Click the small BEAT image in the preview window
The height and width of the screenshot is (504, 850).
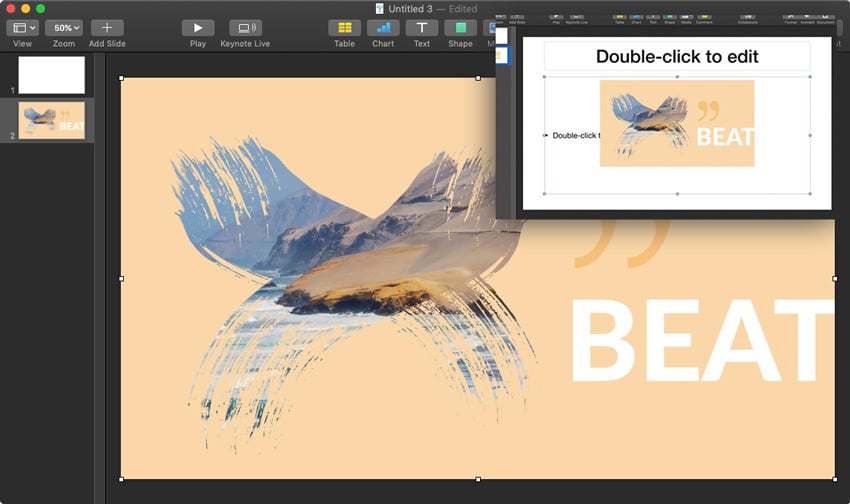677,123
